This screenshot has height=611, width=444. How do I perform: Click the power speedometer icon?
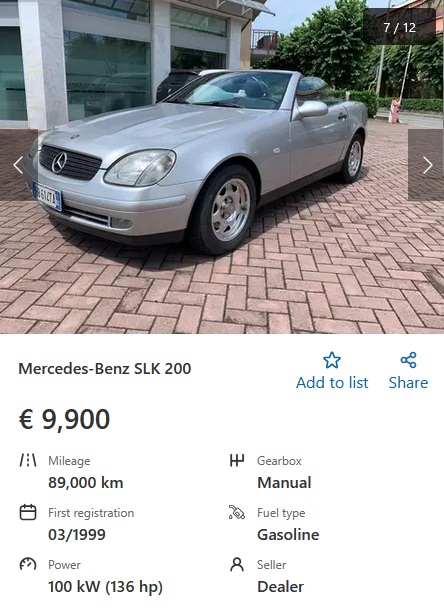(x=28, y=564)
